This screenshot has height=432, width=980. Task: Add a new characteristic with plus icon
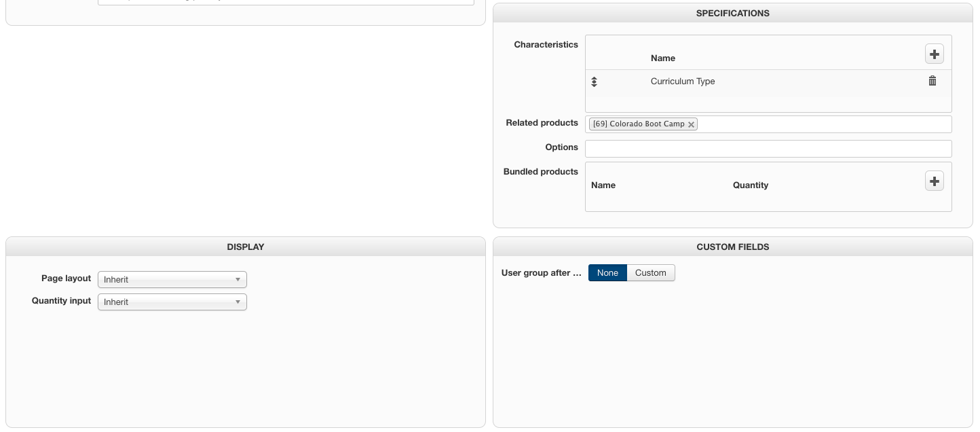tap(935, 54)
